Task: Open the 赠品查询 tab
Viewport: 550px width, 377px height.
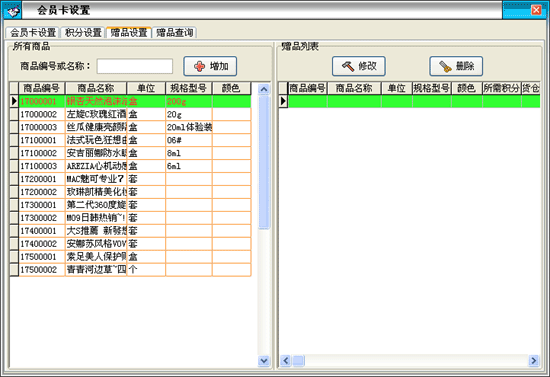Action: (x=174, y=33)
